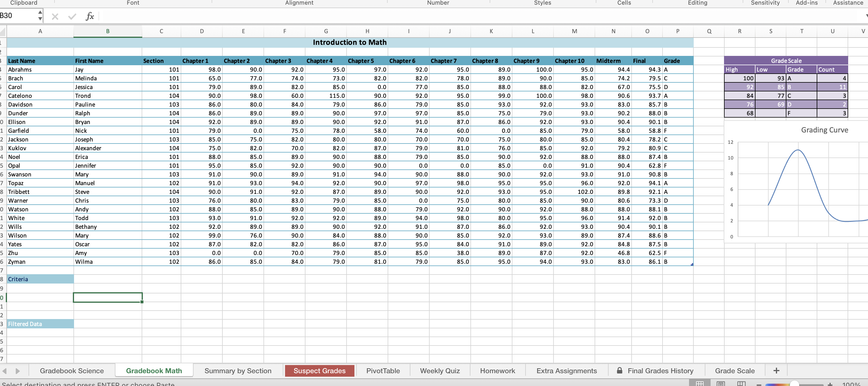Toggle Normal view in the status bar
868x386 pixels.
click(700, 383)
